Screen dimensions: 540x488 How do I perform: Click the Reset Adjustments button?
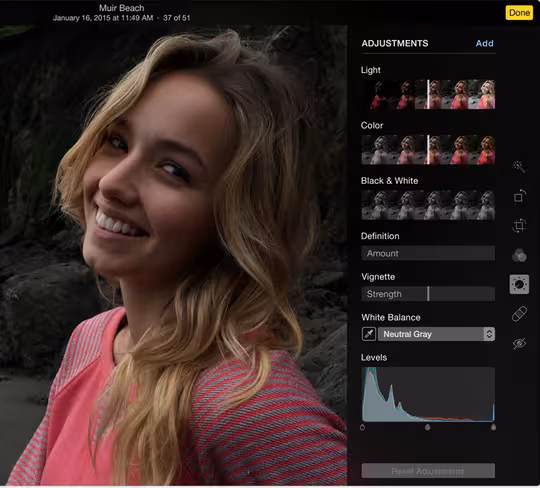coord(428,471)
